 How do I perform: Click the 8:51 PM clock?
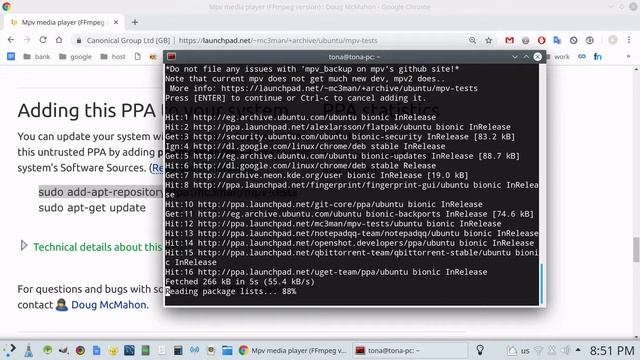pyautogui.click(x=612, y=351)
